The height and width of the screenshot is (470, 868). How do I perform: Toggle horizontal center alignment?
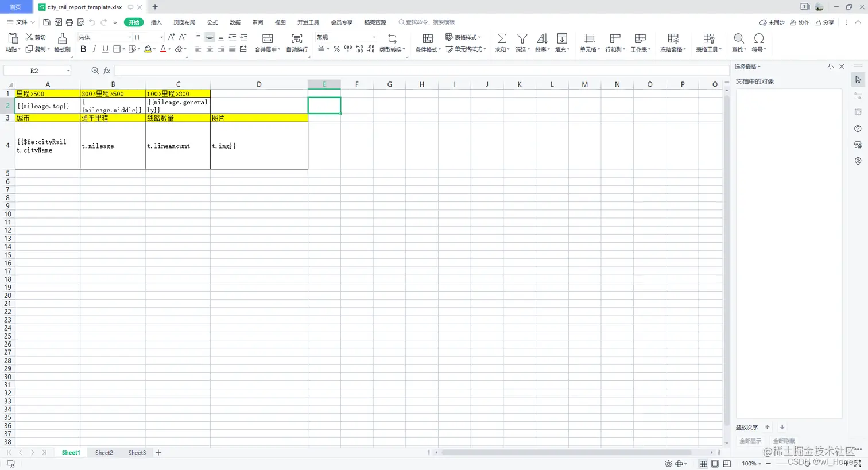click(210, 49)
